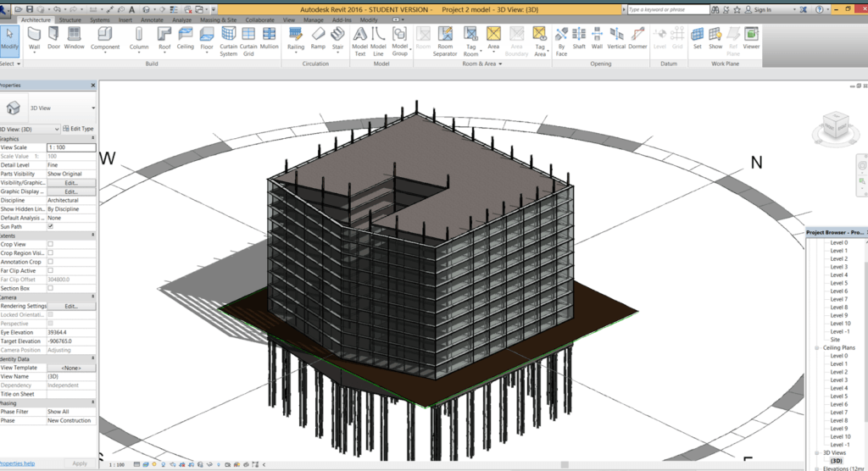This screenshot has width=868, height=471.
Task: Select the Tag Room tool
Action: [470, 42]
